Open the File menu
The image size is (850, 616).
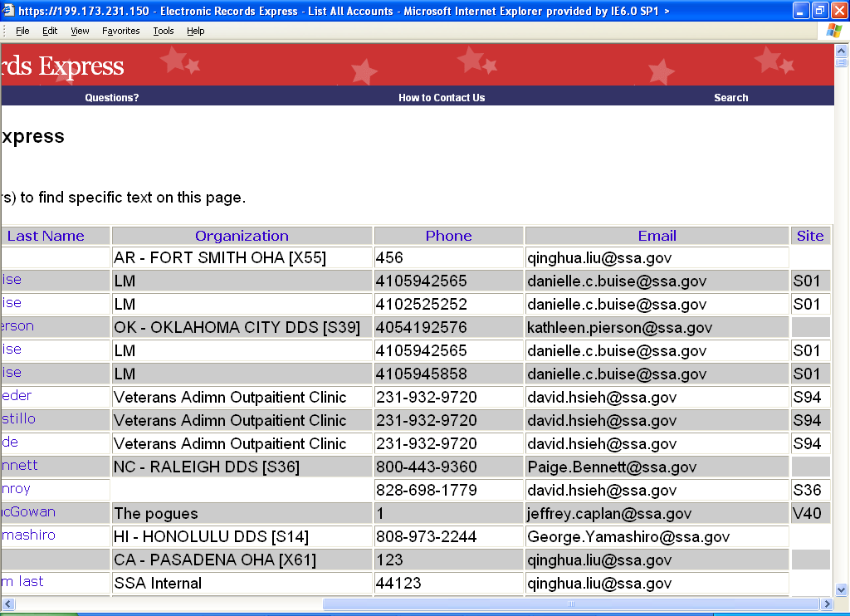coord(22,31)
